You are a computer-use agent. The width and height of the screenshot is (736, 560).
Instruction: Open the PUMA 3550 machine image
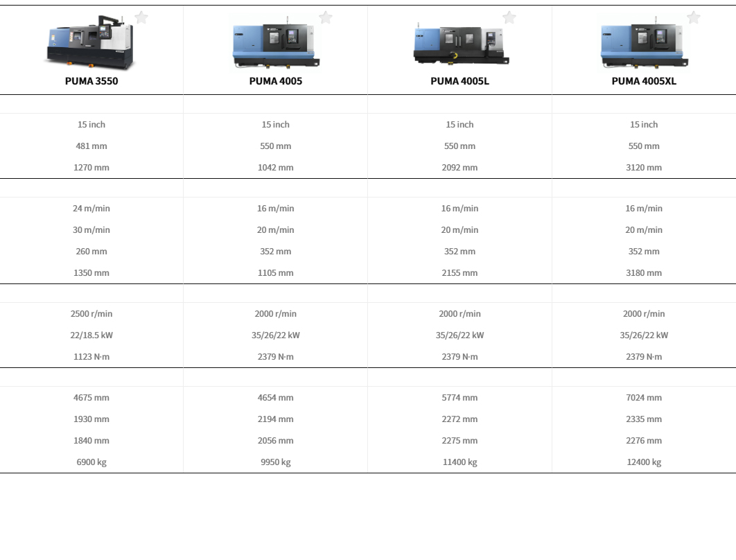[x=90, y=42]
